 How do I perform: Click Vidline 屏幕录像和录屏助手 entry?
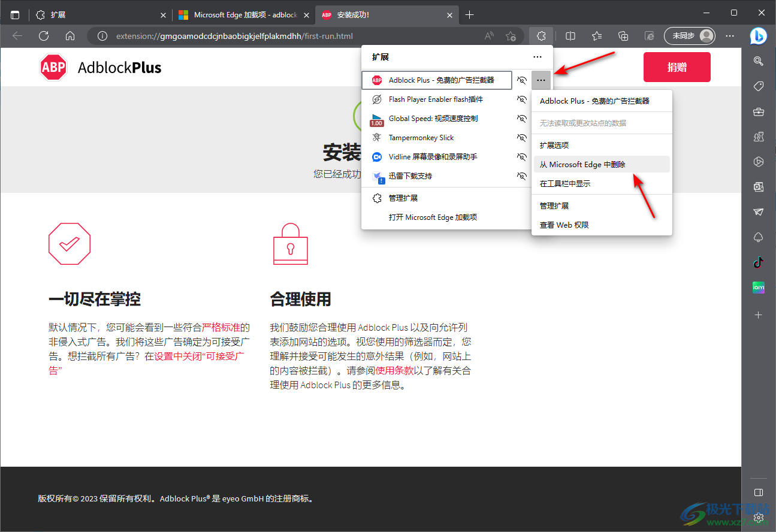437,157
